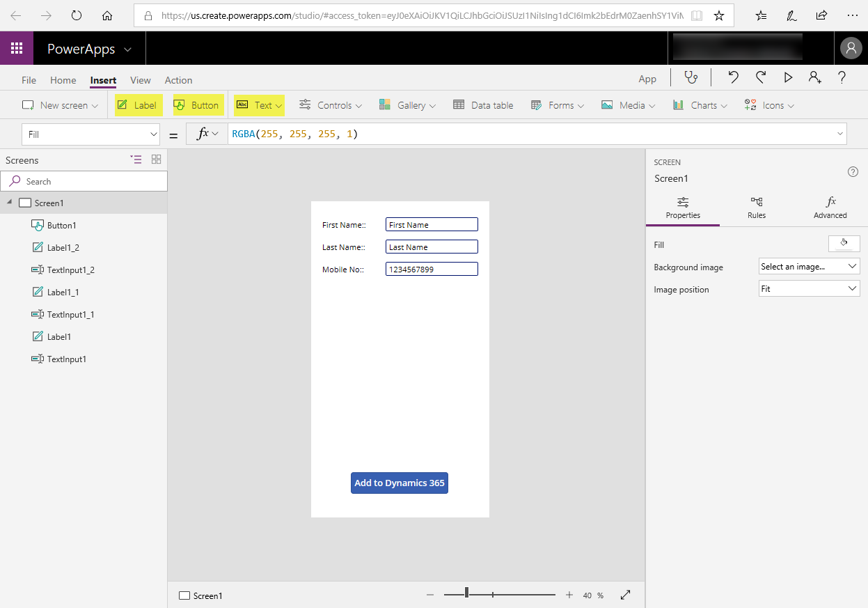This screenshot has height=608, width=868.
Task: Add page to browser favorites star
Action: [719, 15]
